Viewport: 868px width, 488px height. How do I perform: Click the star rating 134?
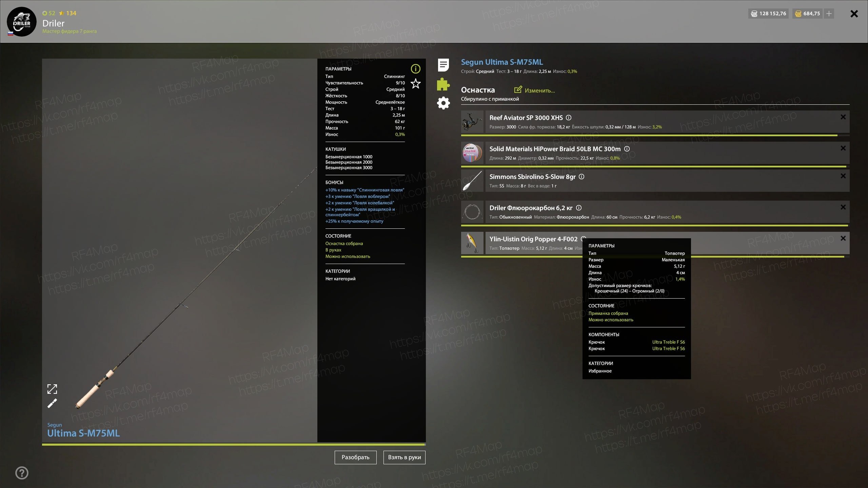click(x=68, y=13)
